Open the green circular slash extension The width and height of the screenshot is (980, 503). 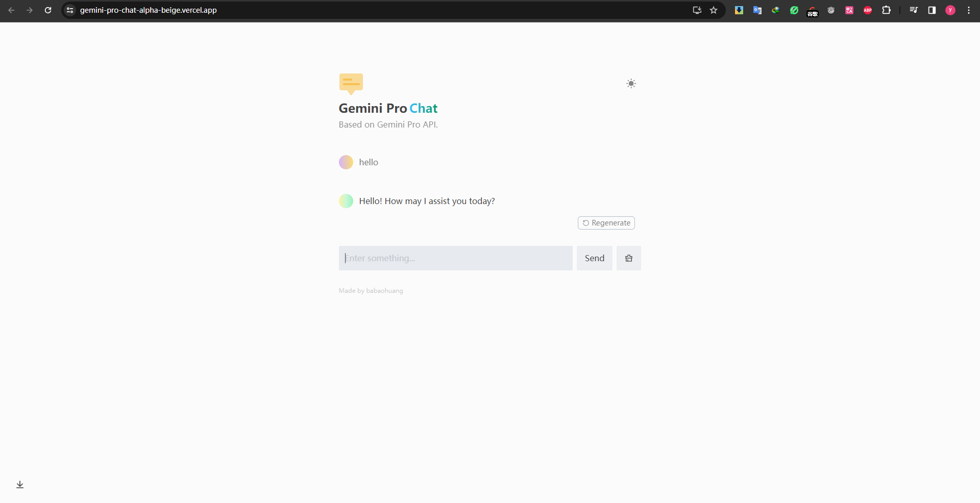pyautogui.click(x=794, y=10)
